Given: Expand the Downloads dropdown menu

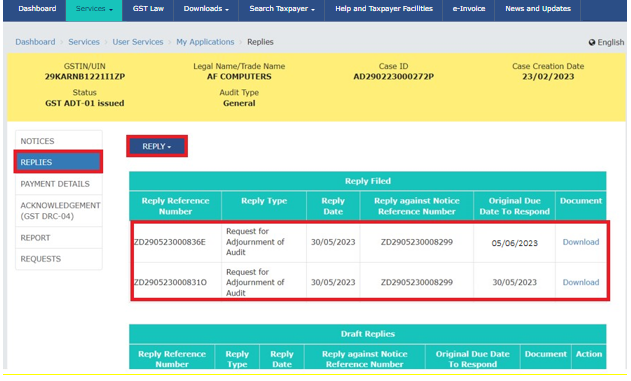Looking at the screenshot, I should click(206, 8).
